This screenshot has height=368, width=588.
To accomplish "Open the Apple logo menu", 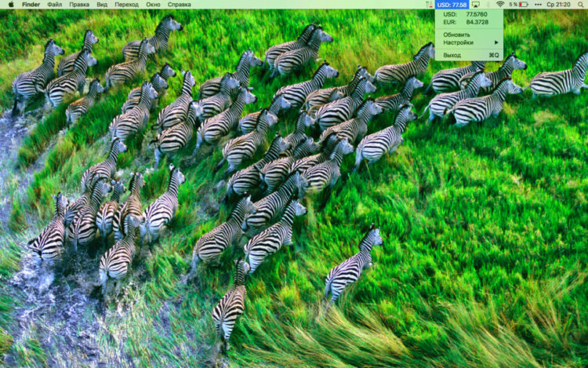I will [10, 4].
